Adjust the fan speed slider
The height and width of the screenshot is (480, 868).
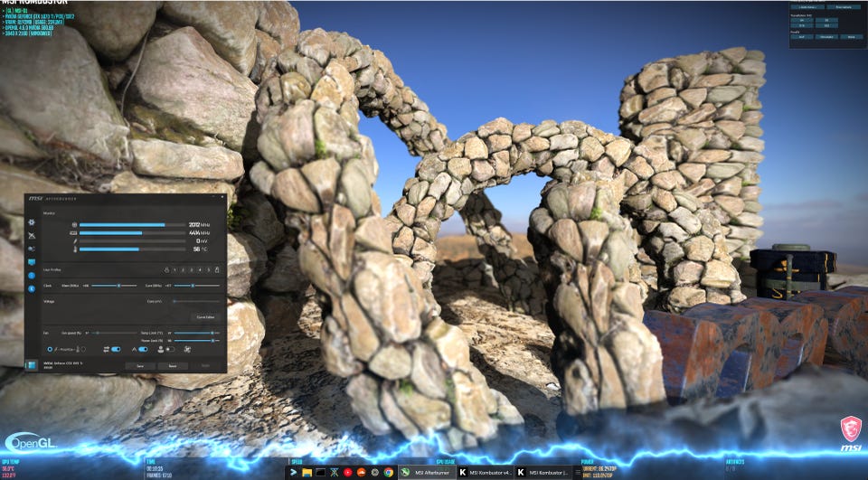click(x=114, y=333)
